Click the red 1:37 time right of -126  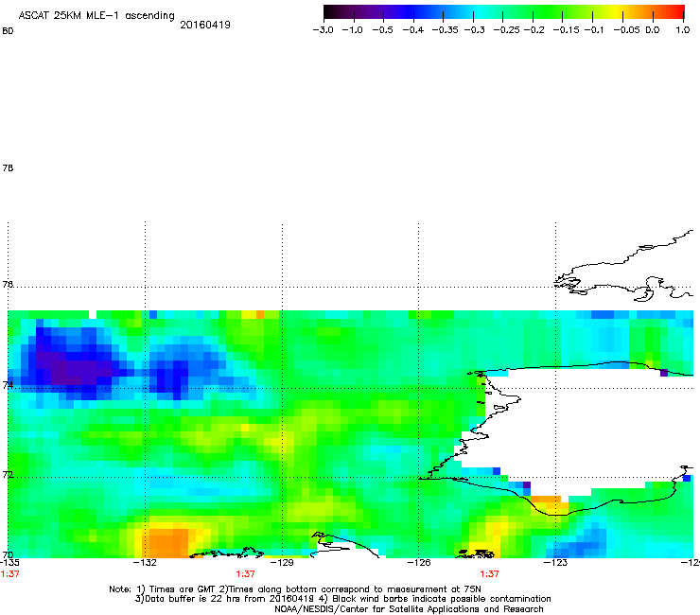(489, 574)
